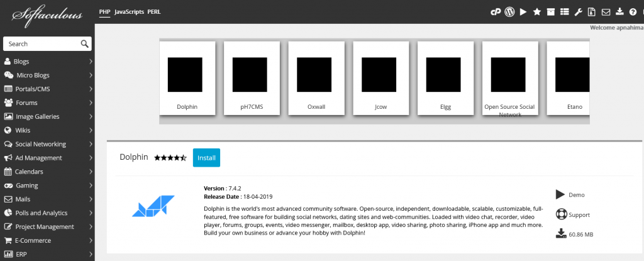Open the installations archive box icon

coord(550,12)
